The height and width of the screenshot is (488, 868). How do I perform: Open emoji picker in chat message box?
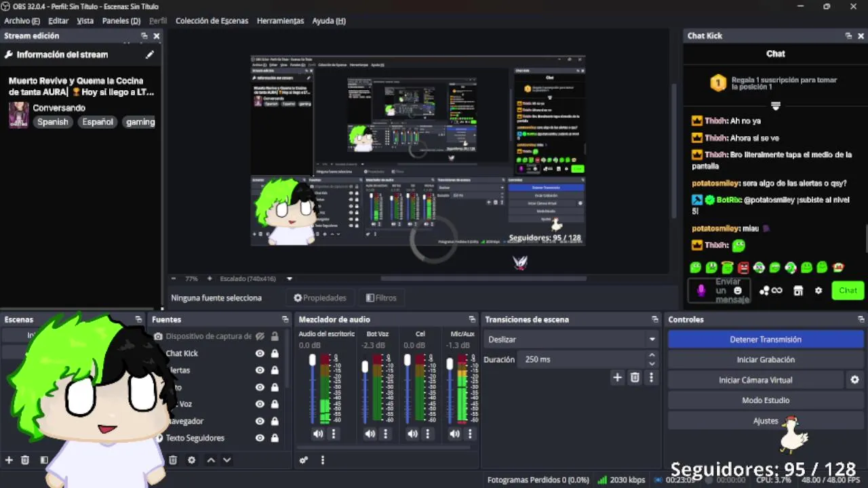[738, 291]
